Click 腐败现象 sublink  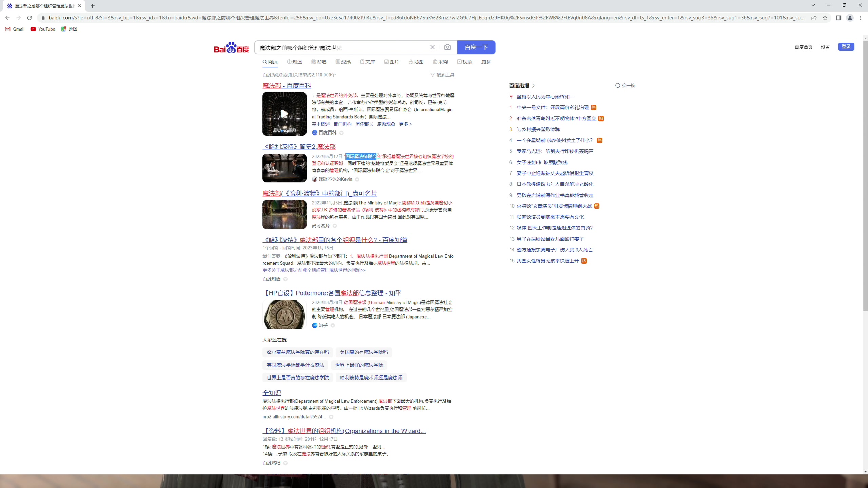[x=386, y=124]
